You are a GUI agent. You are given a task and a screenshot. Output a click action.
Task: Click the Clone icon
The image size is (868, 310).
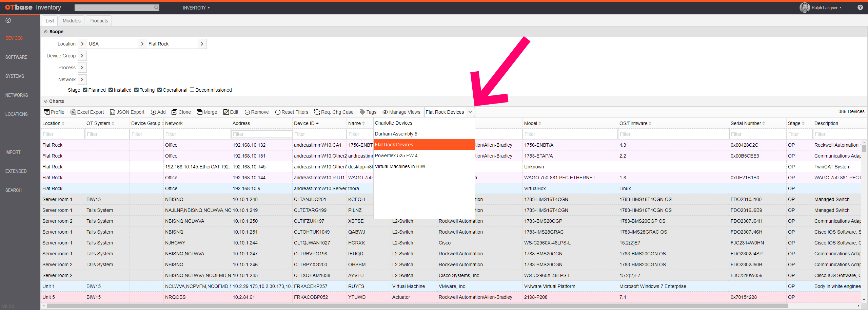pyautogui.click(x=174, y=112)
